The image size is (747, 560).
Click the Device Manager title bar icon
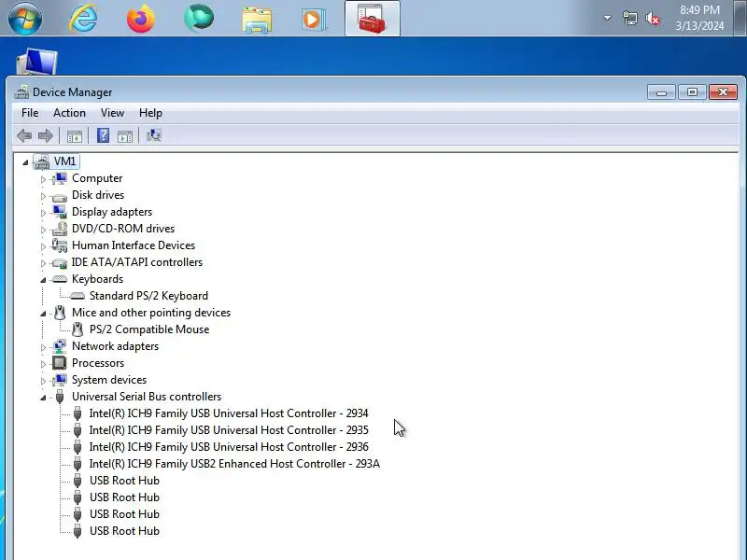pyautogui.click(x=21, y=91)
